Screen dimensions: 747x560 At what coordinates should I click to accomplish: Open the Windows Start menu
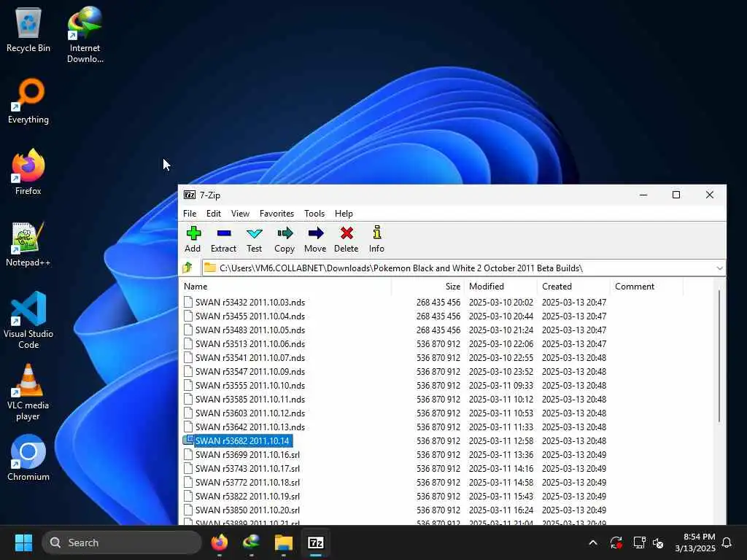23,542
